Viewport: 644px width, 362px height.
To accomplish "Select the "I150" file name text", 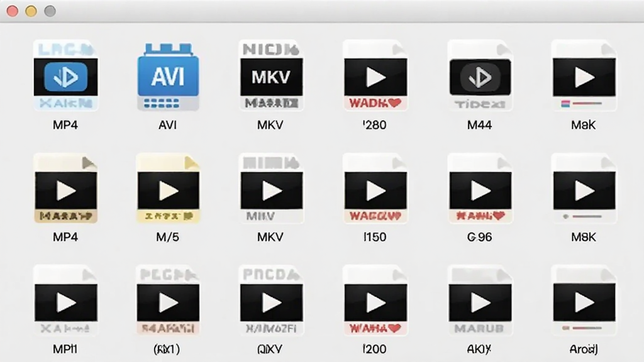I will [x=375, y=237].
